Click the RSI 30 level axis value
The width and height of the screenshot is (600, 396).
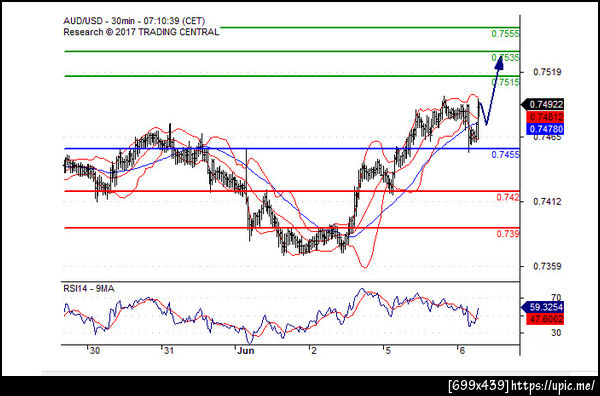(x=556, y=333)
